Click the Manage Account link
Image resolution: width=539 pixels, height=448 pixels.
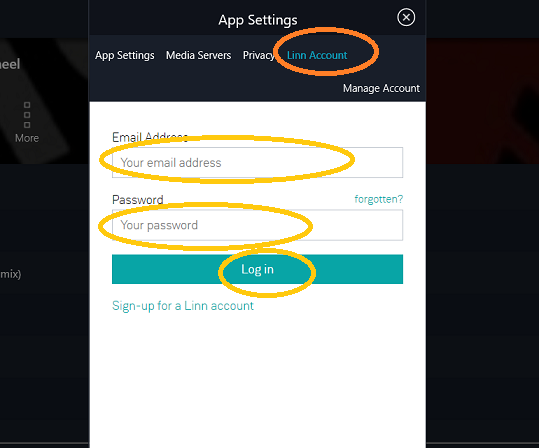pyautogui.click(x=381, y=88)
